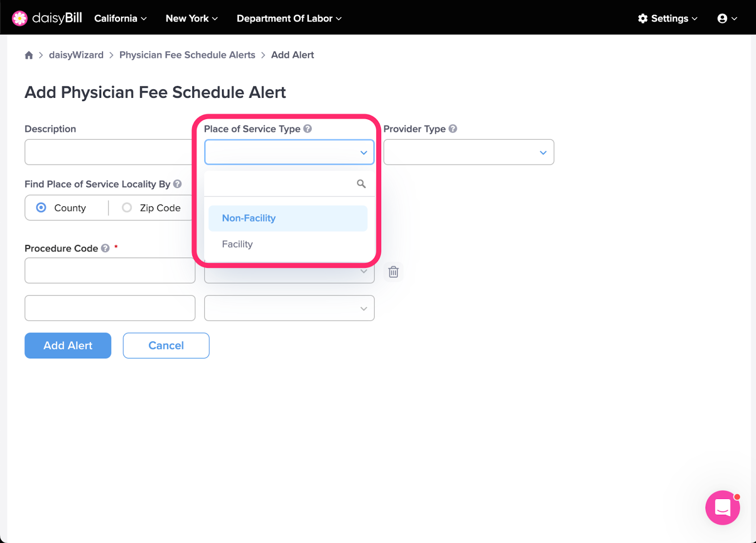Collapse the Place of Service Type dropdown
The width and height of the screenshot is (756, 543).
coord(289,152)
